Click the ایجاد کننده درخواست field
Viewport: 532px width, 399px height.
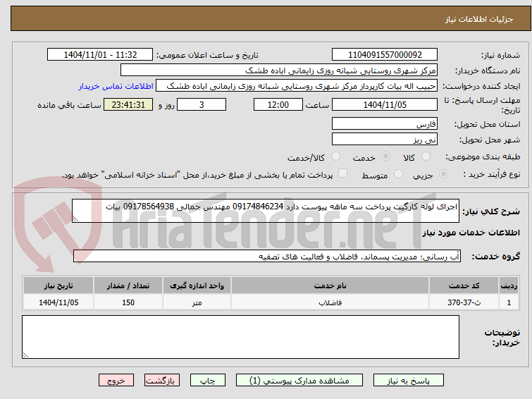click(x=297, y=86)
